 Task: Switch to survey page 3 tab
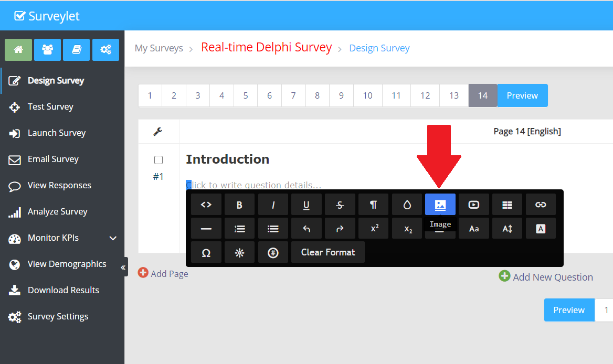click(198, 95)
